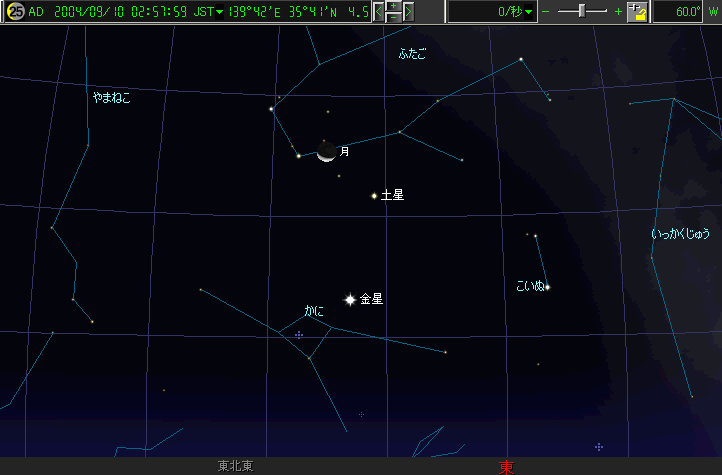This screenshot has width=722, height=475.
Task: Select the crescent Moon (月)
Action: (x=326, y=152)
